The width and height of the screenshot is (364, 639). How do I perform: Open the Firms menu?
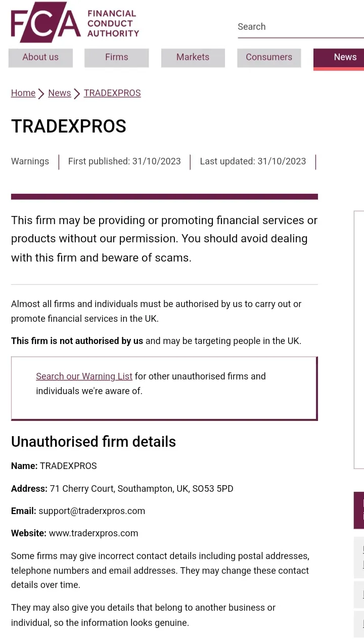coord(117,57)
